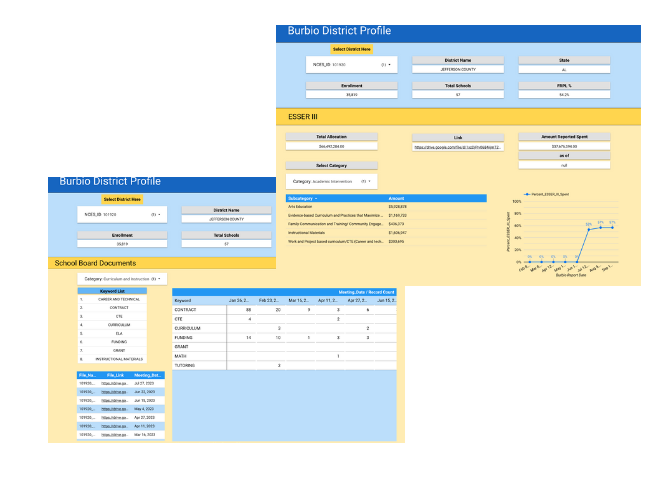Click the Amount column header
The height and width of the screenshot is (480, 672).
396,198
